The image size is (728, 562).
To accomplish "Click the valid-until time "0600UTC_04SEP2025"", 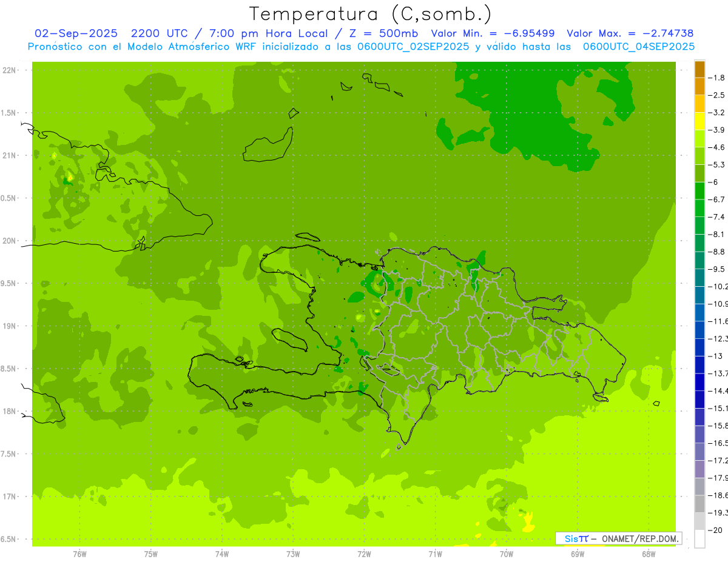I will click(x=639, y=46).
